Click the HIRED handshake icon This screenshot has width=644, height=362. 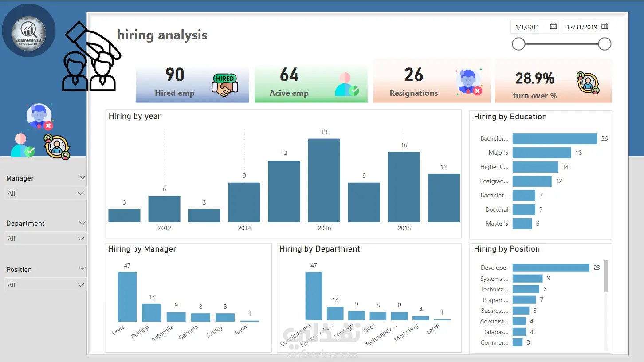225,85
